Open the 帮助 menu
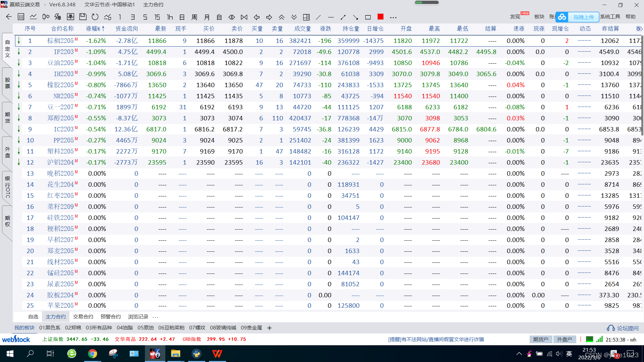Image resolution: width=644 pixels, height=362 pixels. 631,17
